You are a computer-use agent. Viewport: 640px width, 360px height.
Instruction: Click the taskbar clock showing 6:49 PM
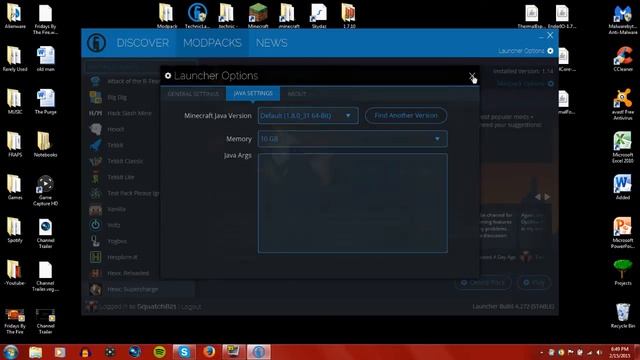click(619, 352)
